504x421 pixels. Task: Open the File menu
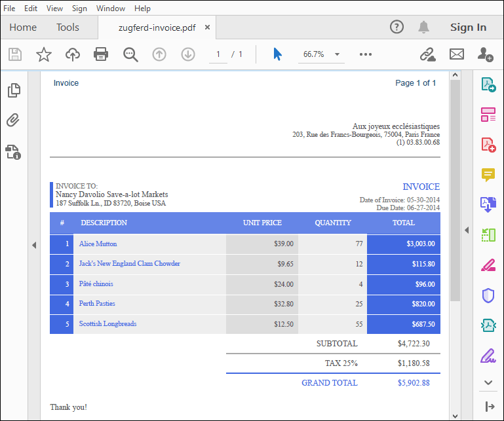(9, 9)
